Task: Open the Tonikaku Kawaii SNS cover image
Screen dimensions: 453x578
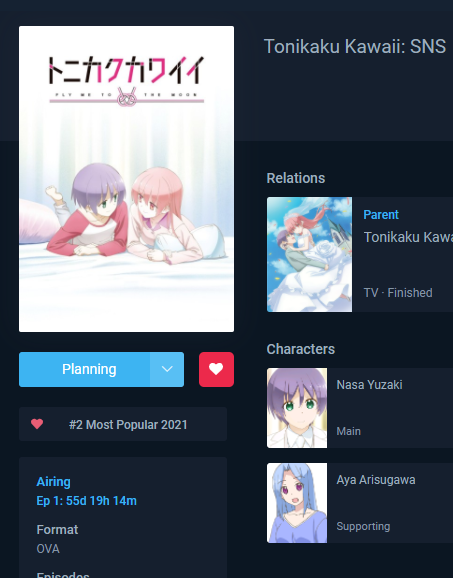Action: tap(126, 179)
